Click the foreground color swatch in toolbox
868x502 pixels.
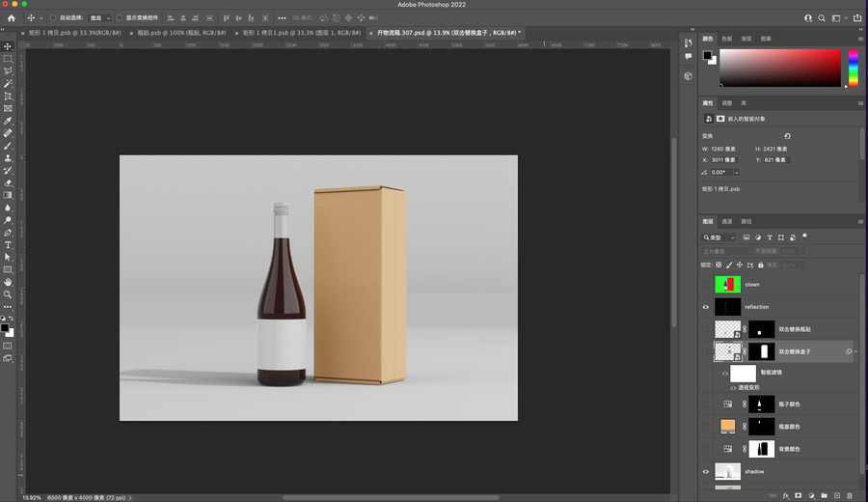[5, 328]
